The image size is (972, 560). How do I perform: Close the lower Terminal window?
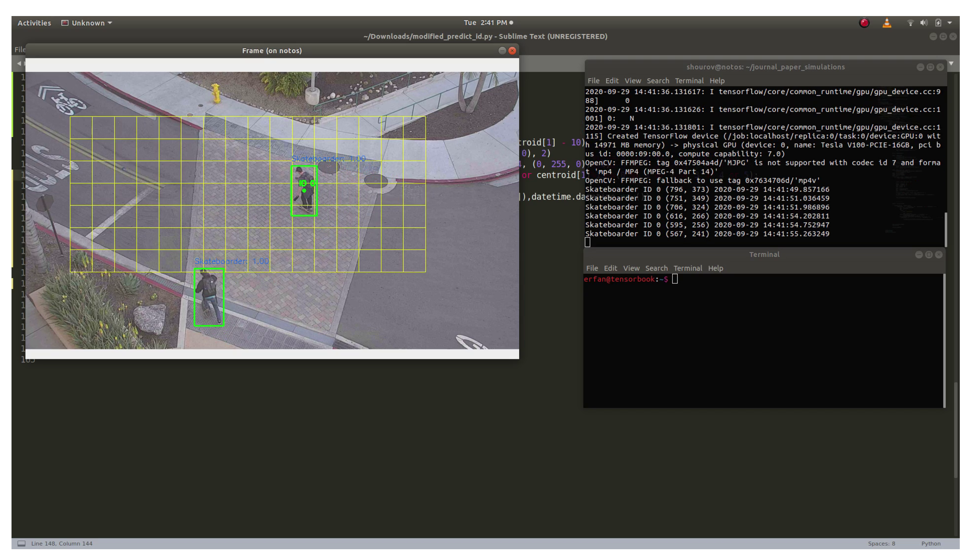click(938, 255)
